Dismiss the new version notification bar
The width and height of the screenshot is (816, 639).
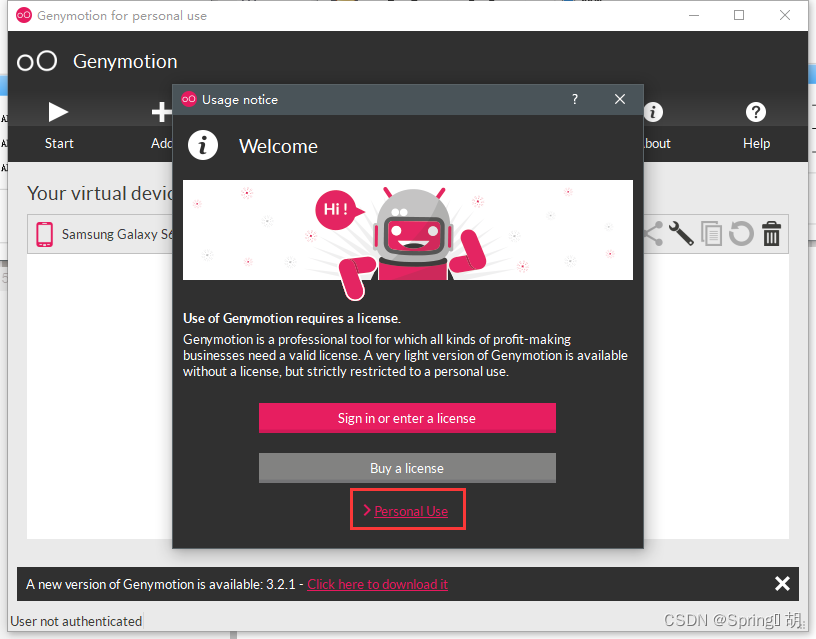coord(782,583)
